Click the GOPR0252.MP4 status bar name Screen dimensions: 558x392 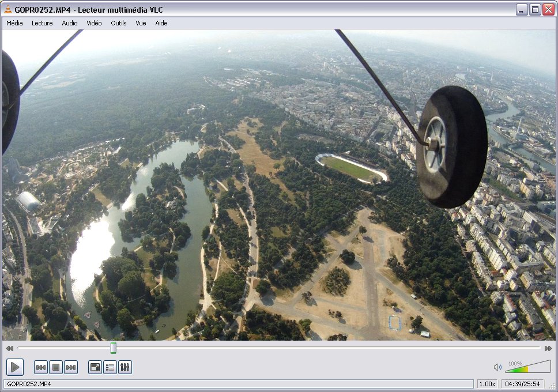click(x=29, y=384)
